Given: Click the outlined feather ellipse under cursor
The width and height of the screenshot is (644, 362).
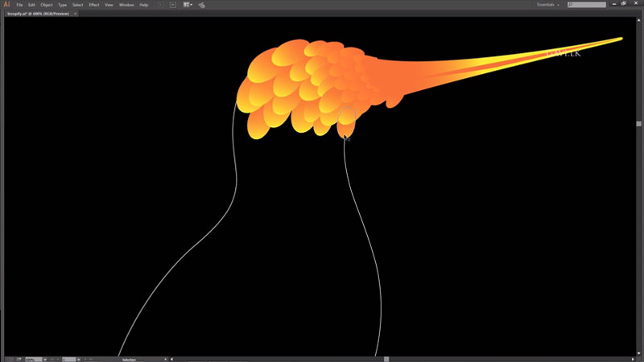Looking at the screenshot, I should (347, 122).
